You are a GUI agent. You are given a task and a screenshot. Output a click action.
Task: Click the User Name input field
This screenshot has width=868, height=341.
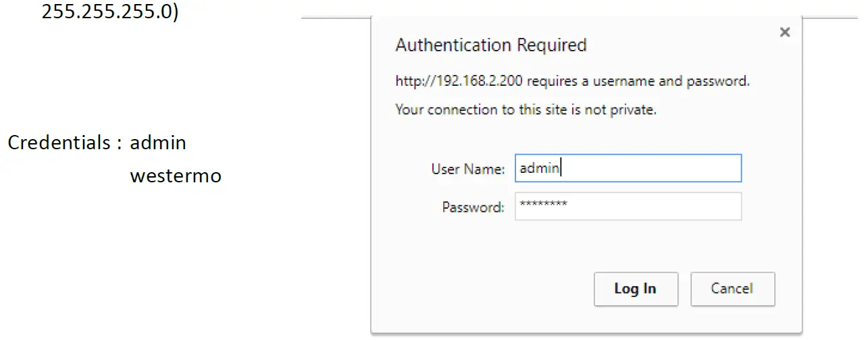(x=628, y=168)
